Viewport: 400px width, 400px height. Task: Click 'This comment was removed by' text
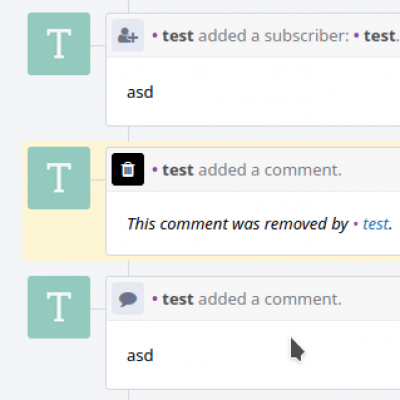pos(238,224)
